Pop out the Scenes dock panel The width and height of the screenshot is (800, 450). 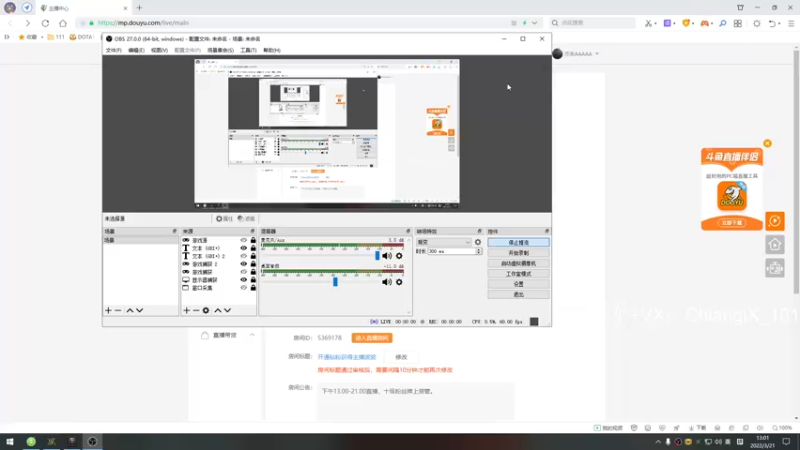pyautogui.click(x=174, y=231)
